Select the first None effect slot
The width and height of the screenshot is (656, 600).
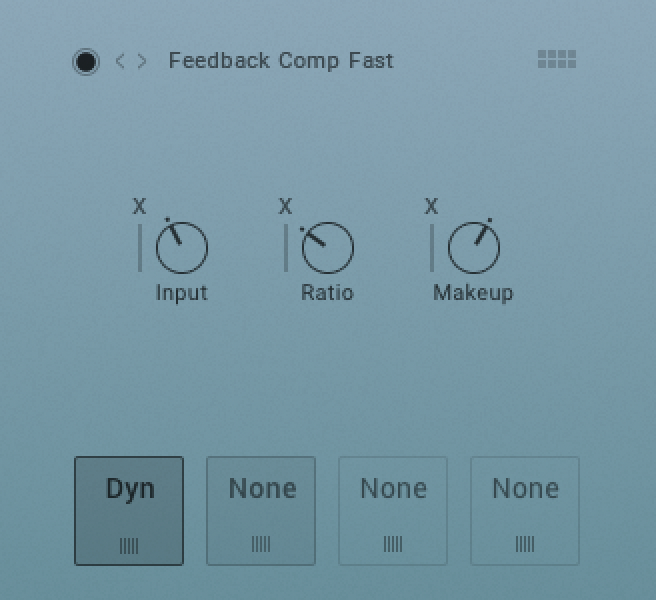point(261,511)
